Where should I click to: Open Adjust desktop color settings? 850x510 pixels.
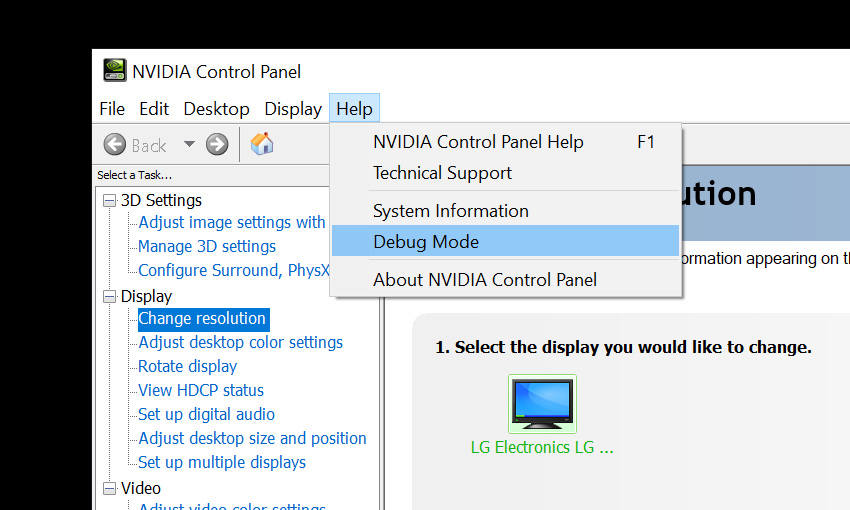tap(240, 342)
